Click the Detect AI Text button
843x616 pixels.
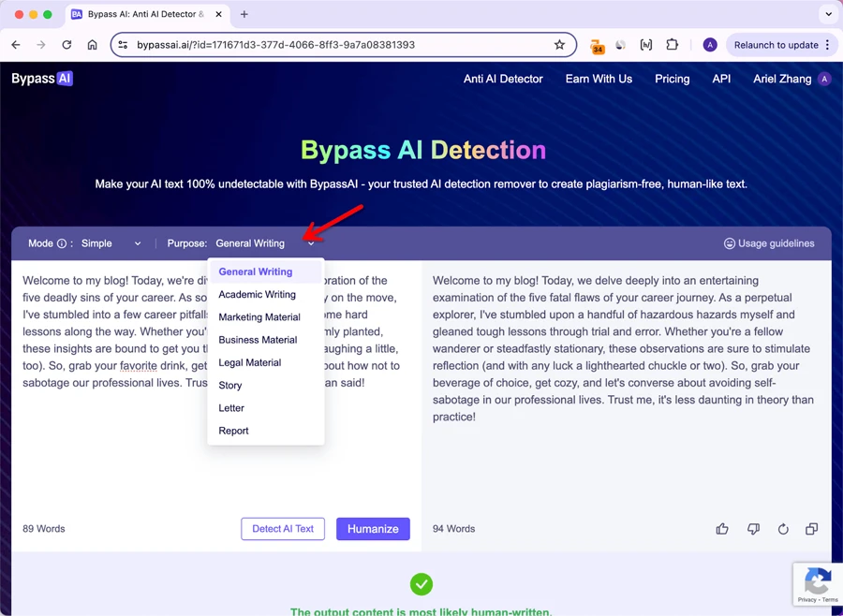283,529
